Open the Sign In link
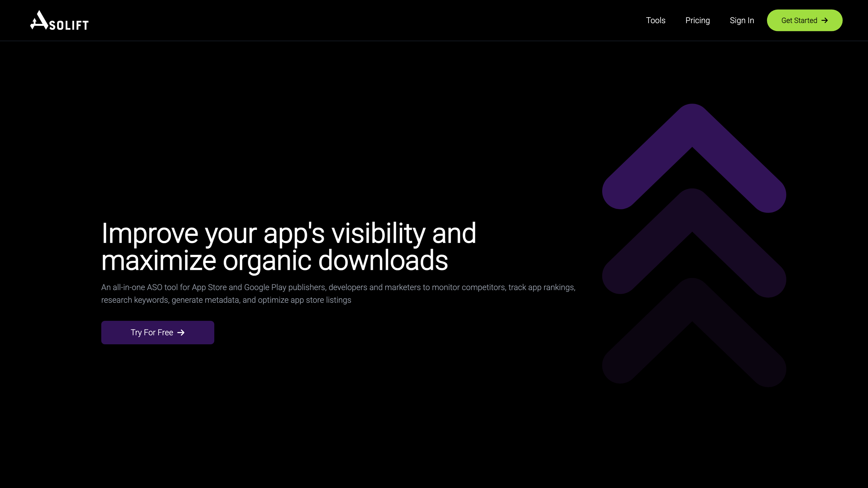868x488 pixels. (742, 20)
